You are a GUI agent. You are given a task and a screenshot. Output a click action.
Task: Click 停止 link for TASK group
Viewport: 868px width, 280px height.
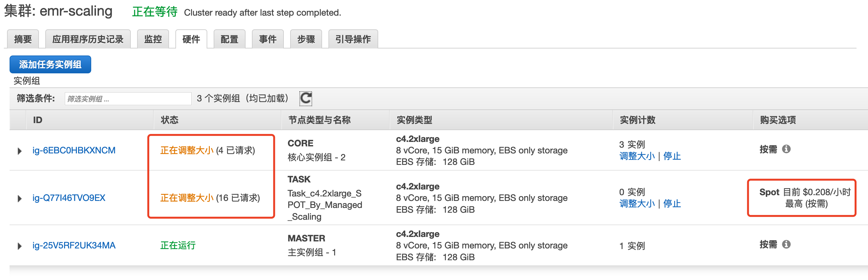tap(672, 203)
